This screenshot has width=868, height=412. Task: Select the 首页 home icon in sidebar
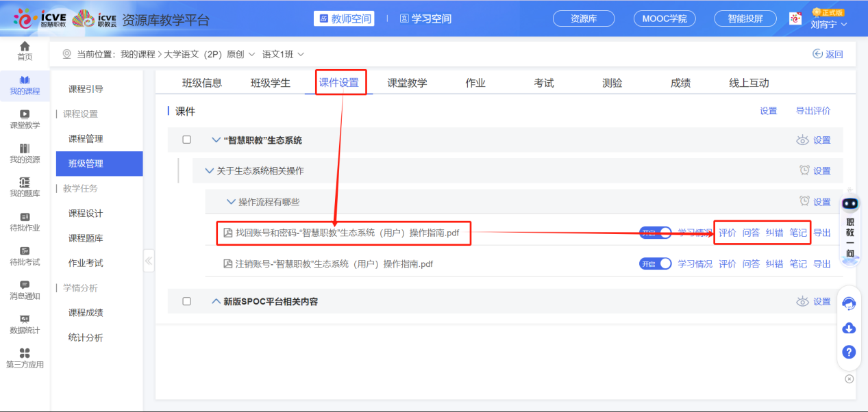point(25,51)
